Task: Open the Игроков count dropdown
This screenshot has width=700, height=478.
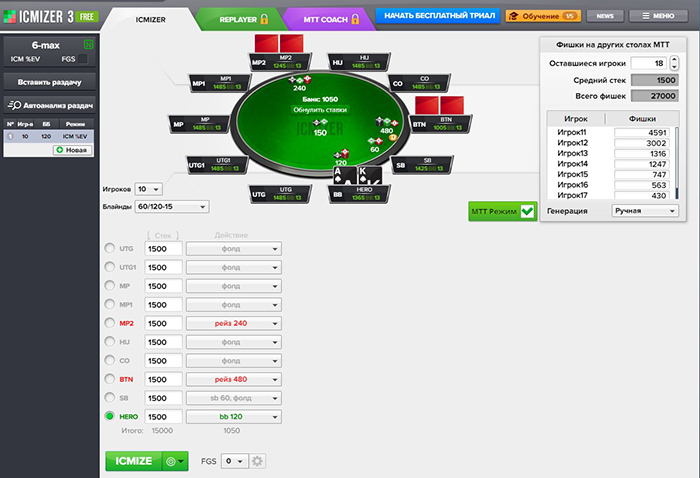Action: tap(148, 189)
